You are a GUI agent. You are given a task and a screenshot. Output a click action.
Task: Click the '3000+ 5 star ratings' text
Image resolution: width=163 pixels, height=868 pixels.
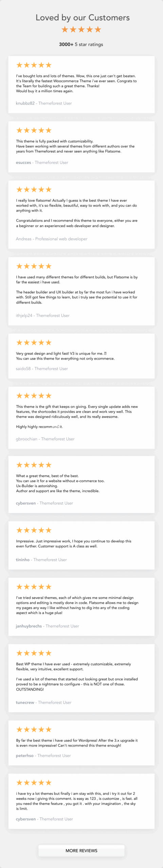click(81, 44)
